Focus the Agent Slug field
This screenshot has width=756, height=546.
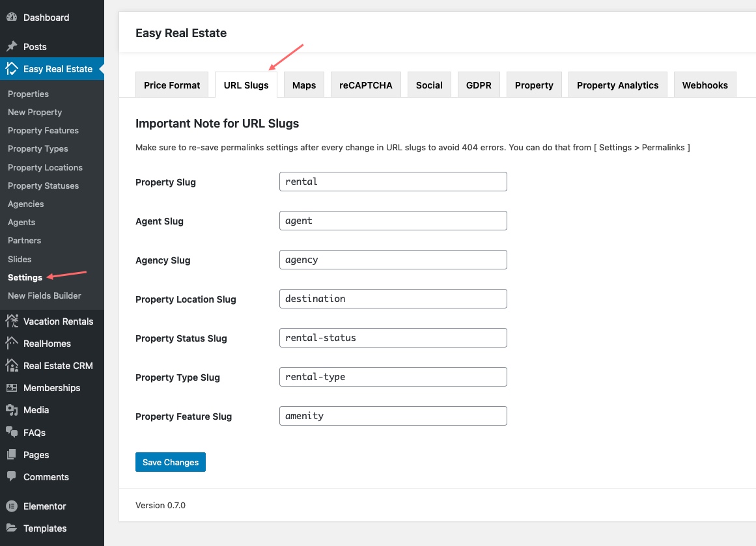coord(393,221)
